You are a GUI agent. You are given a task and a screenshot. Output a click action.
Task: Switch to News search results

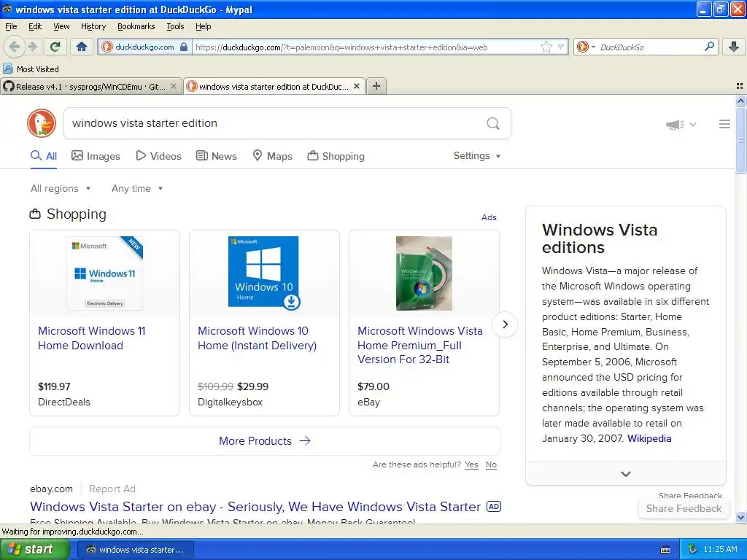[x=217, y=156]
